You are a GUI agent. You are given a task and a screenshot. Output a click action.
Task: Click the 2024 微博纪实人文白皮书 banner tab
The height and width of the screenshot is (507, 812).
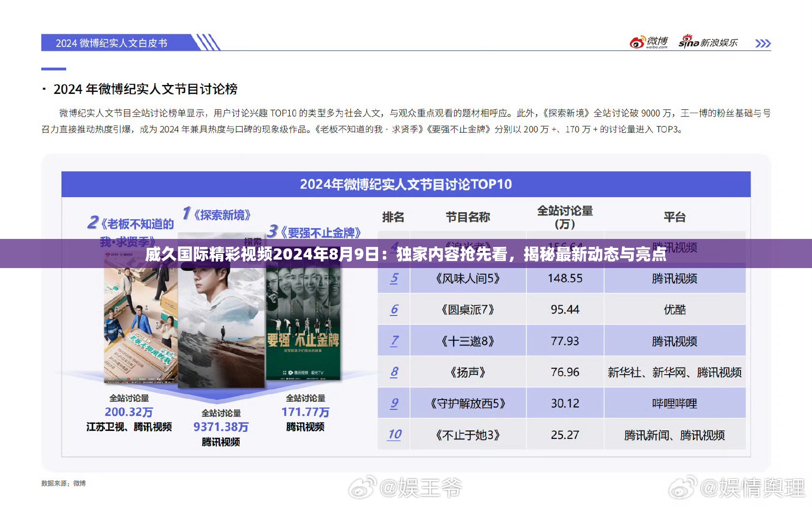tap(113, 43)
